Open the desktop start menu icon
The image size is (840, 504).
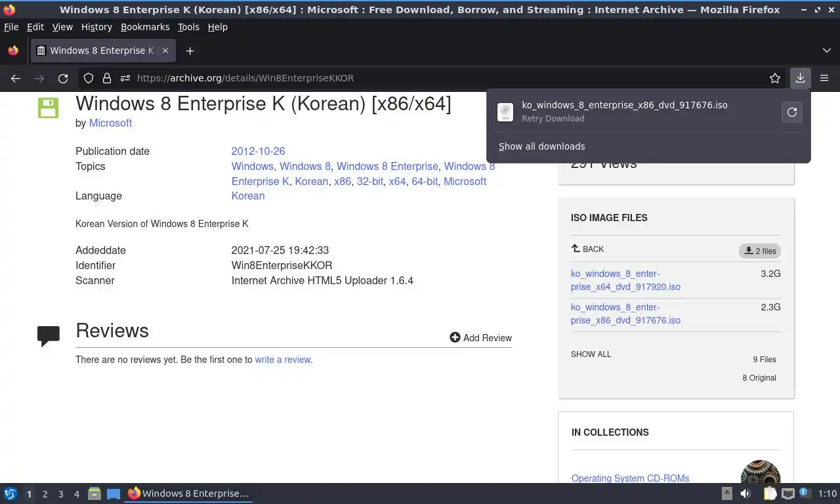(x=10, y=493)
